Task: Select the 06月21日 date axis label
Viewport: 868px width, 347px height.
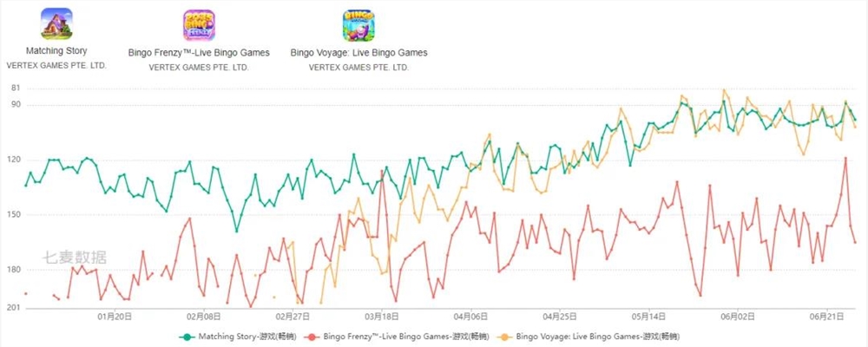Action: [x=826, y=318]
